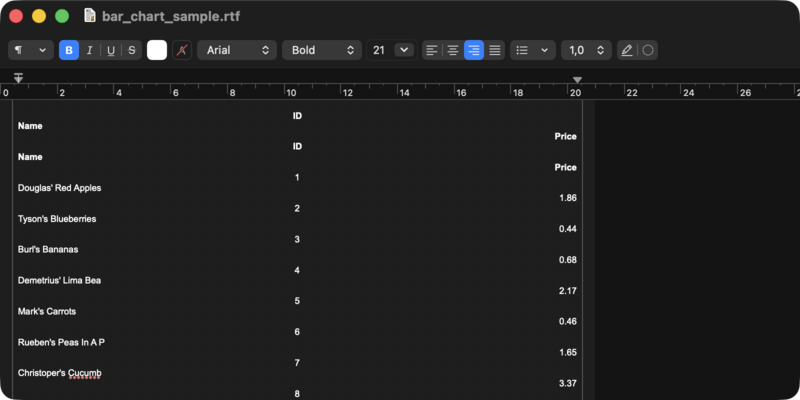Click the text Demetrius' Lima Bea
The image size is (800, 400).
coord(59,281)
